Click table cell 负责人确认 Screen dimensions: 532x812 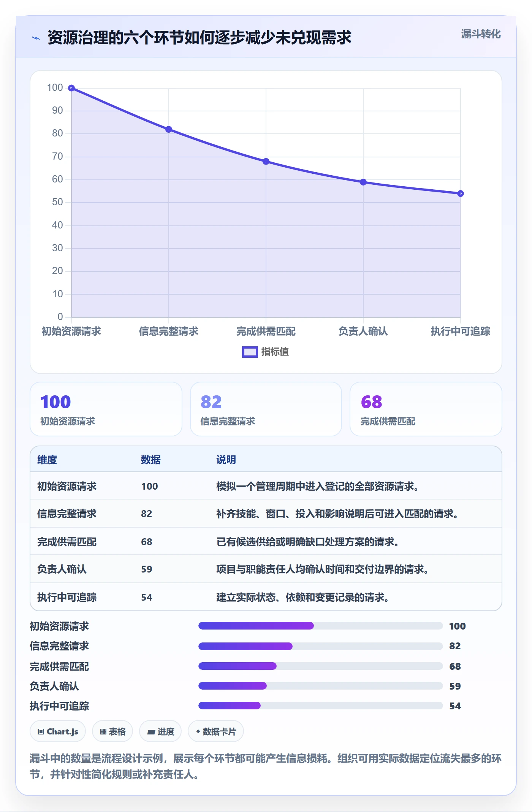62,569
